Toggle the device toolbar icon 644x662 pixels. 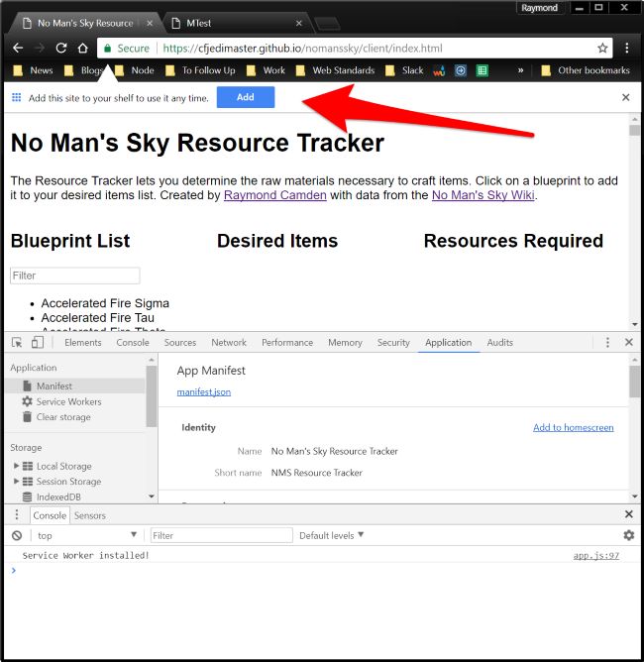(x=38, y=343)
